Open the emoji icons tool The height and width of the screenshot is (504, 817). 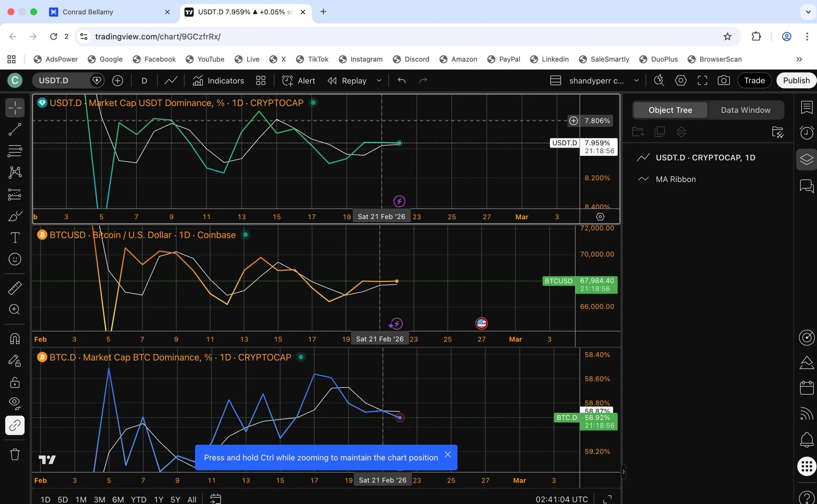[x=15, y=259]
